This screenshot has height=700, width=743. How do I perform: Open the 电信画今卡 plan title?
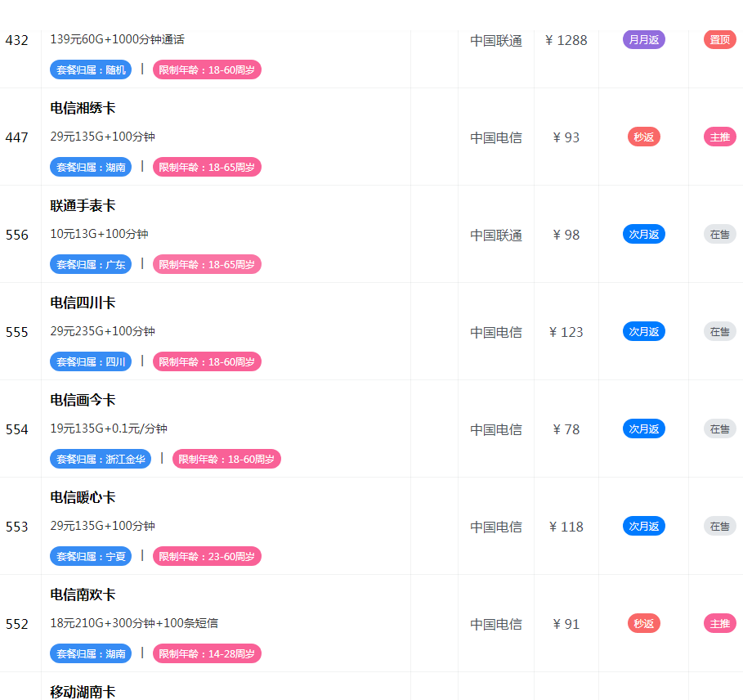(83, 400)
